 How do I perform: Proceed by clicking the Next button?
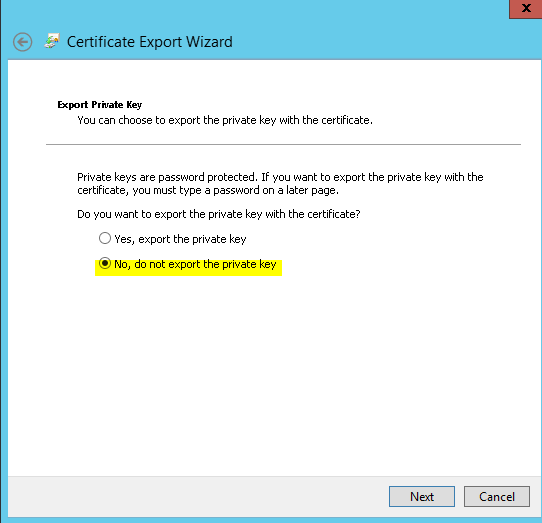coord(422,496)
